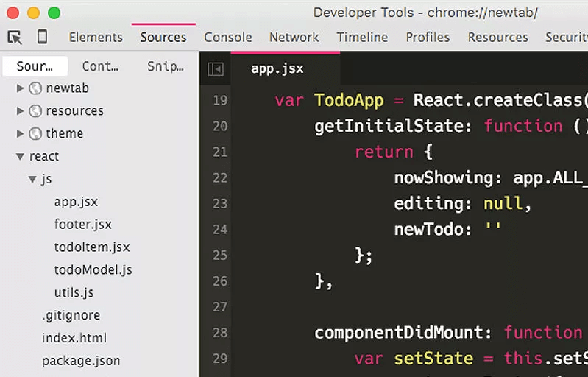Expand the newtab tree arrow
The image size is (588, 377).
pyautogui.click(x=20, y=88)
